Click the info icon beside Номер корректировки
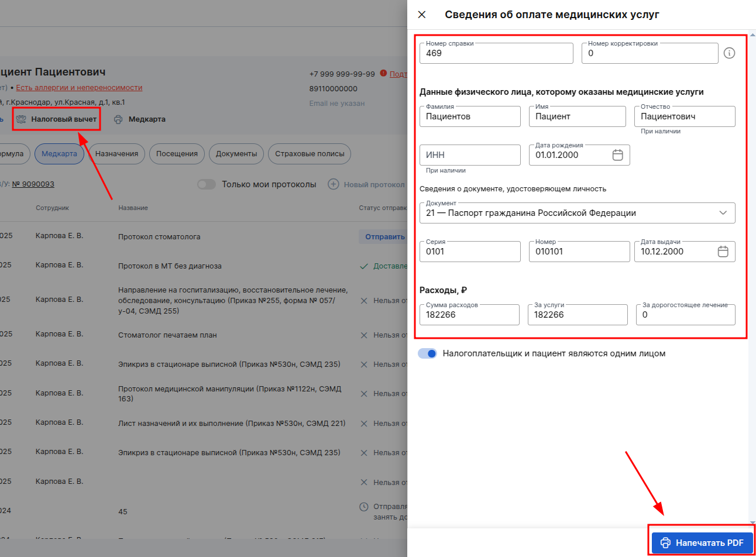This screenshot has width=756, height=557. coord(729,53)
